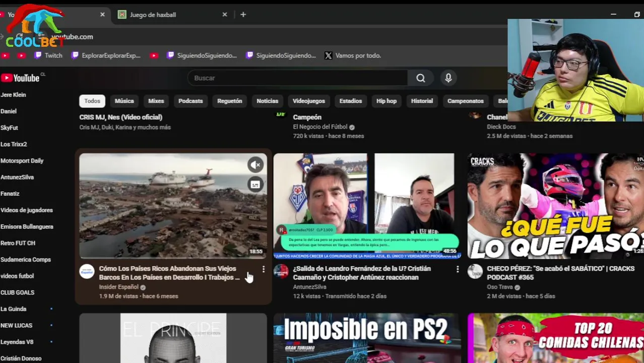Open AntunezSilva sidebar subscription
The image size is (644, 363).
pyautogui.click(x=17, y=177)
